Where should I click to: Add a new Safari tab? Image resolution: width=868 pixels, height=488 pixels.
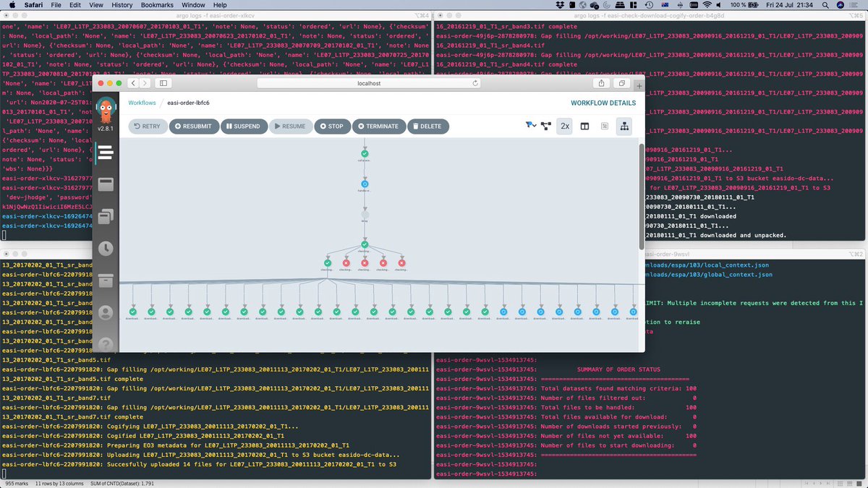639,85
